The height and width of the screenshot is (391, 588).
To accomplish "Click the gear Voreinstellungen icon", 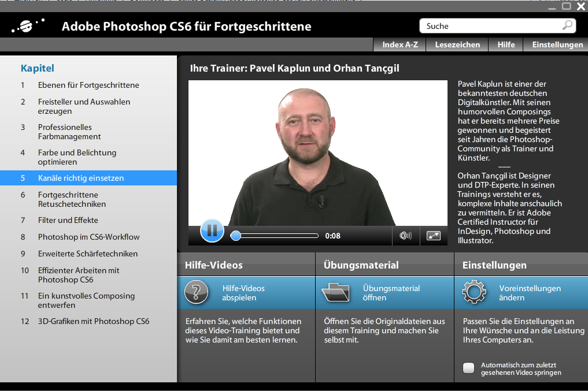I will [x=474, y=292].
